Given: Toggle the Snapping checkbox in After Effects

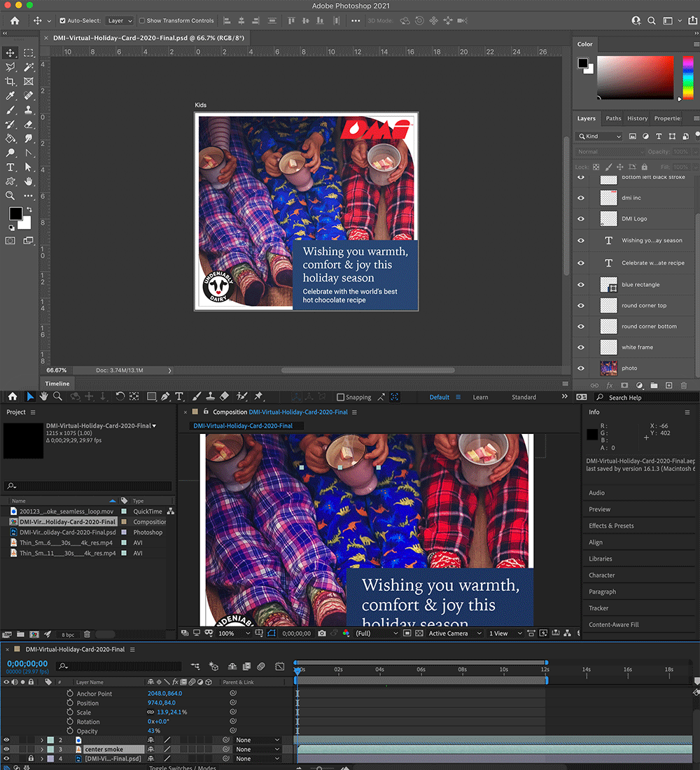Looking at the screenshot, I should click(341, 397).
